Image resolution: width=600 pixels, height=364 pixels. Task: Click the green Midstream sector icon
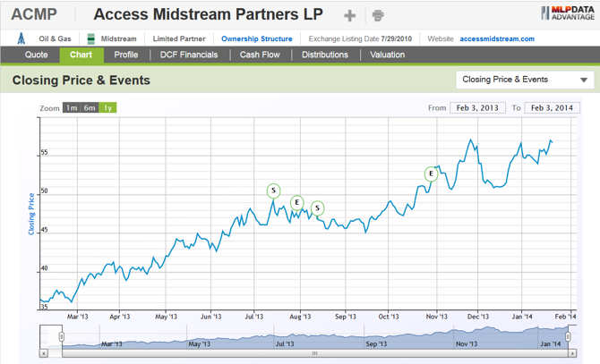(91, 38)
